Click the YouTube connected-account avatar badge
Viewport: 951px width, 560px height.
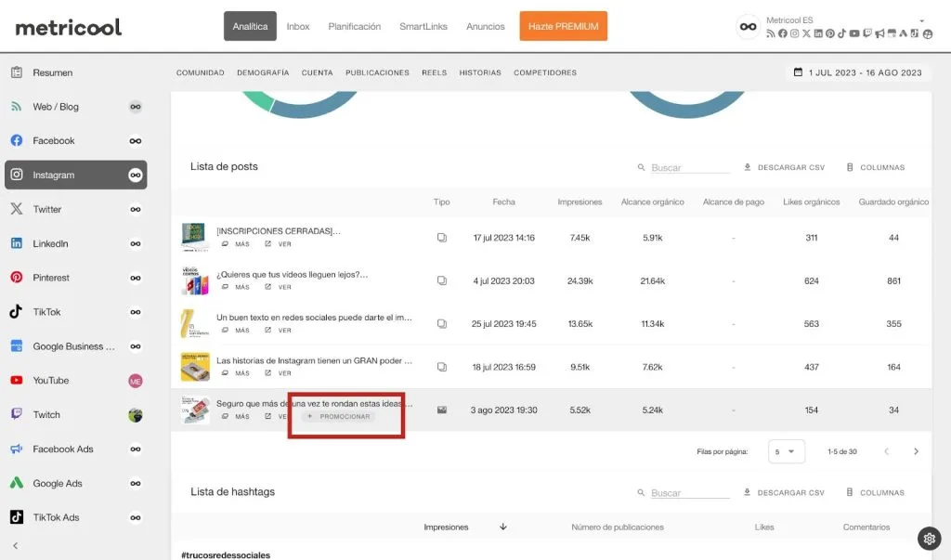coord(136,381)
